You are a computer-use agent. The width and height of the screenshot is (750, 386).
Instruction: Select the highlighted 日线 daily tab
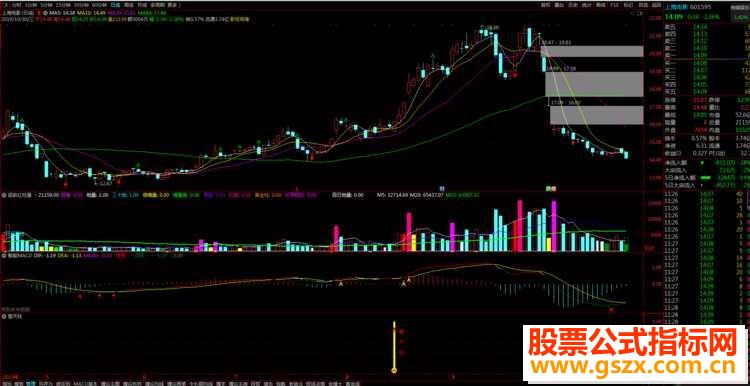115,5
